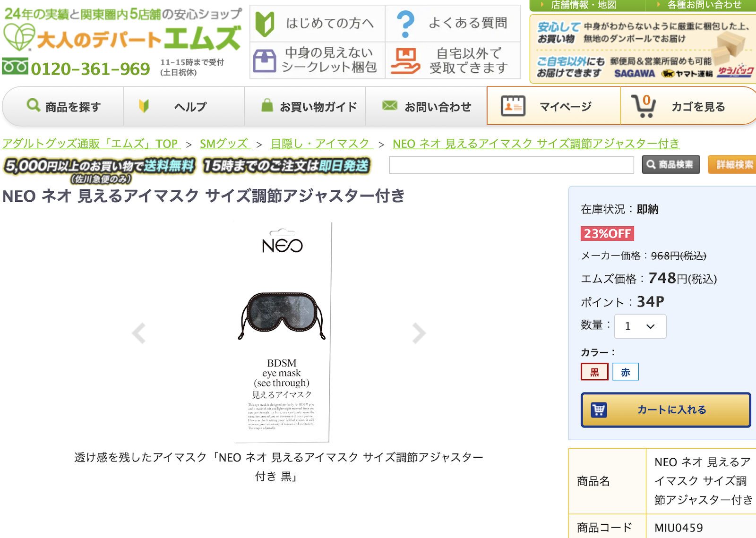
Task: Select the 赤 red color option
Action: tap(626, 372)
